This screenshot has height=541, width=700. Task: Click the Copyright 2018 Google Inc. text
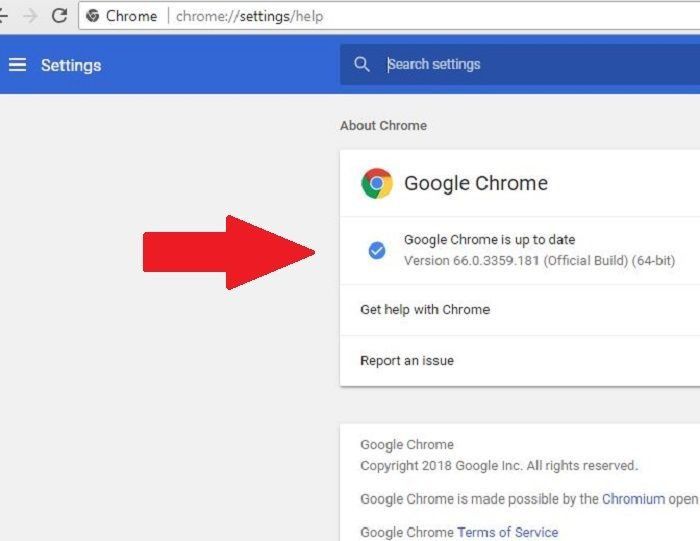(x=498, y=465)
